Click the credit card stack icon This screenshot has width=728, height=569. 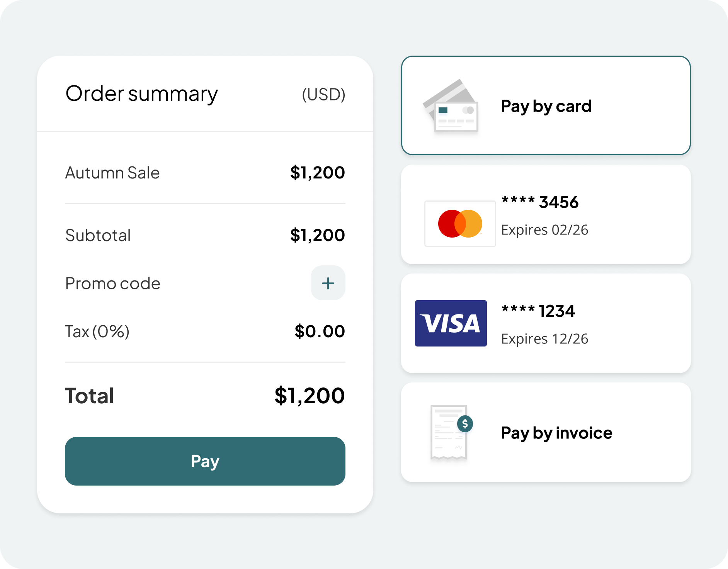tap(451, 106)
